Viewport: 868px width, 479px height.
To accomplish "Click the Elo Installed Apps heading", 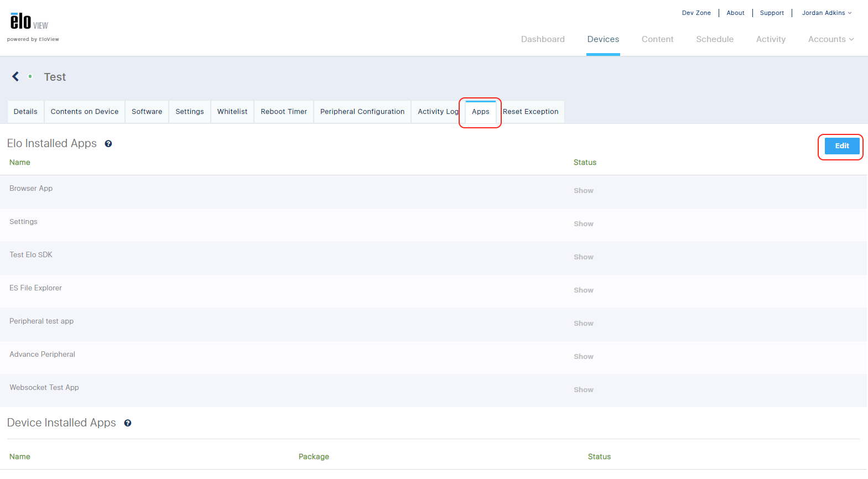I will (x=52, y=144).
